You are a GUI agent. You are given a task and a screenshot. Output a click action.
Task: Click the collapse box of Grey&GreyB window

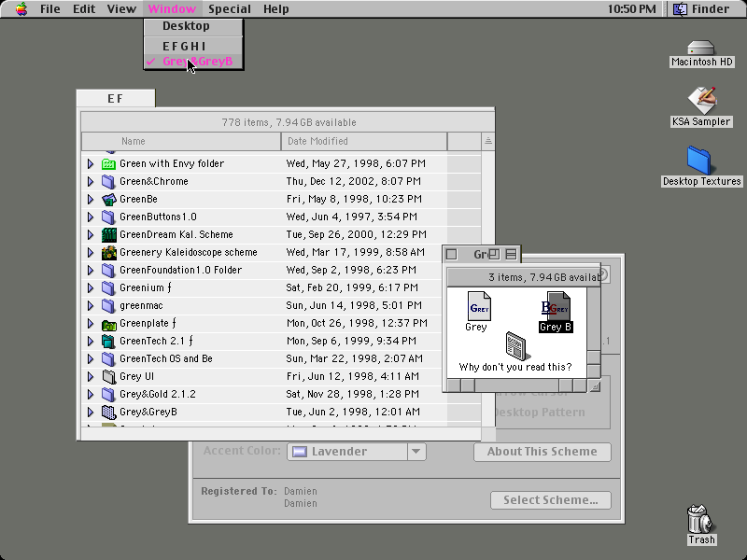coord(511,254)
